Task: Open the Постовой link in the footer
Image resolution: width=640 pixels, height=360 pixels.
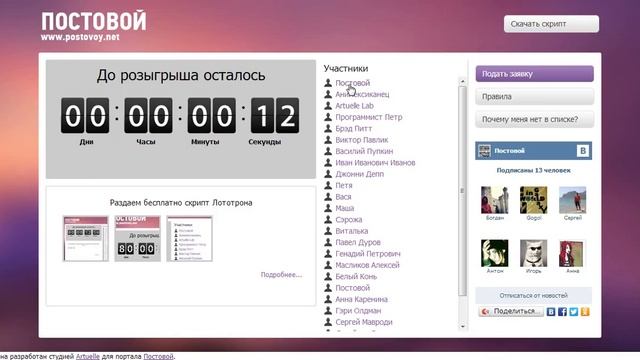Action: (158, 356)
